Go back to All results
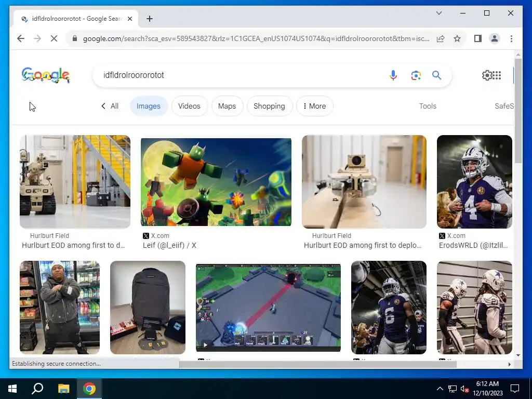 tap(110, 106)
